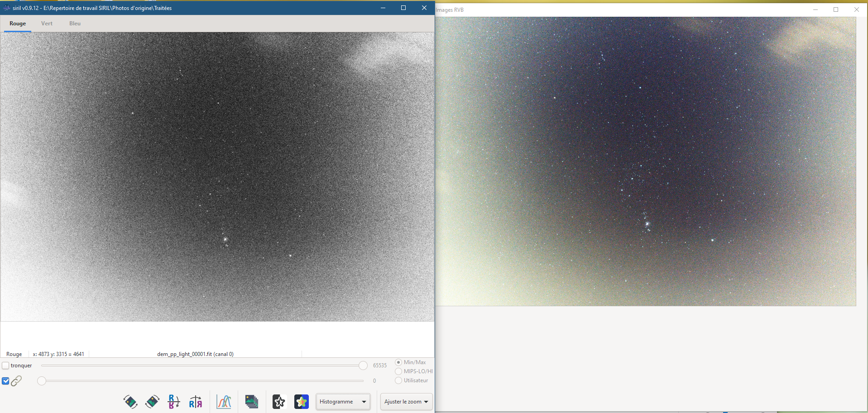Maximize the Siril main window
The height and width of the screenshot is (413, 868).
(x=403, y=8)
